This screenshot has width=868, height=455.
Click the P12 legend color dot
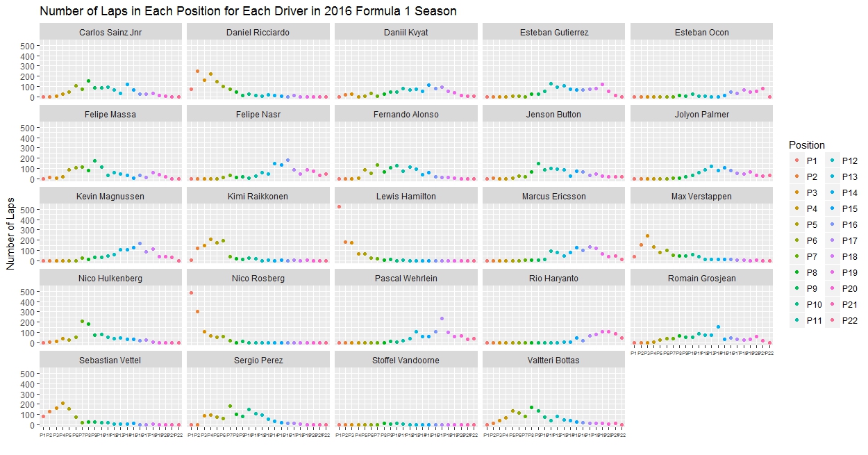pos(833,160)
